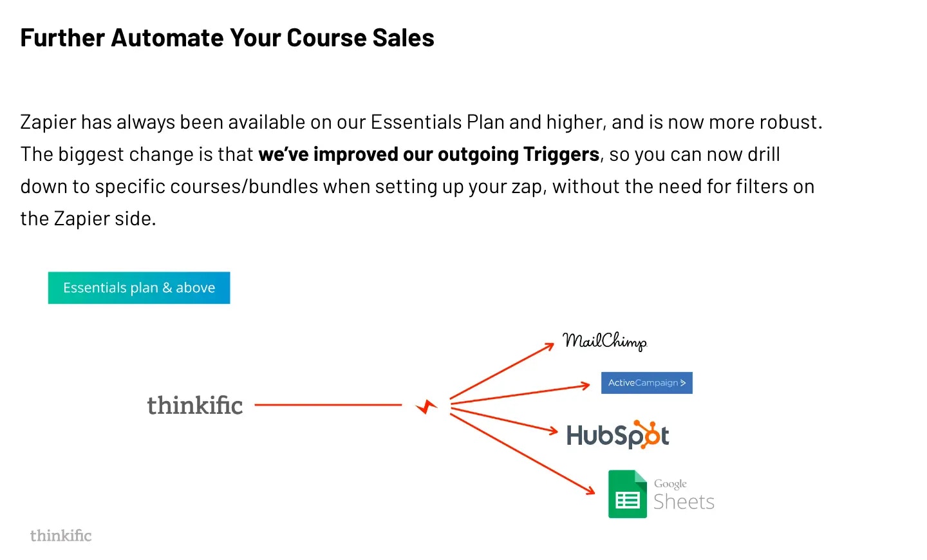Click the word 'Sheets' beside the green icon
This screenshot has width=927, height=560.
(684, 501)
